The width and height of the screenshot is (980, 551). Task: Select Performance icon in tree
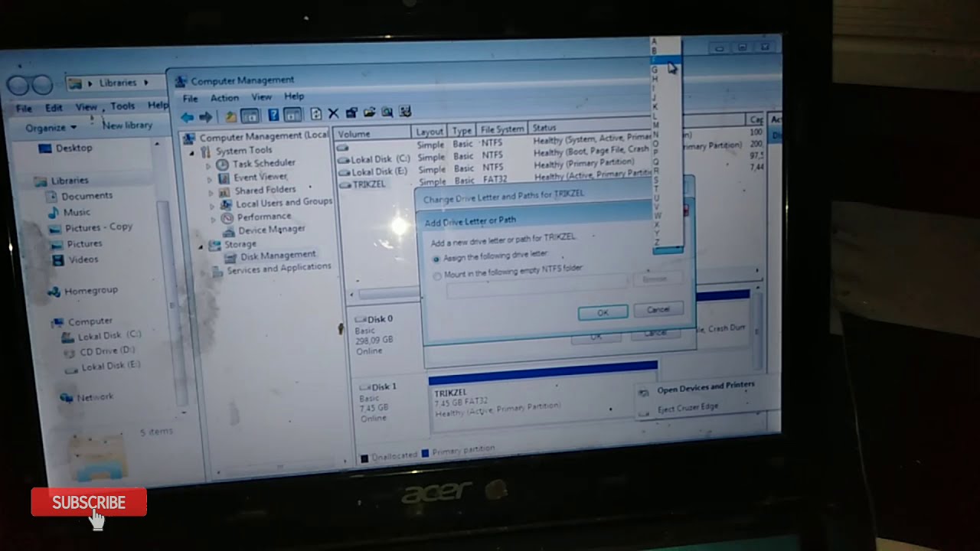[227, 217]
